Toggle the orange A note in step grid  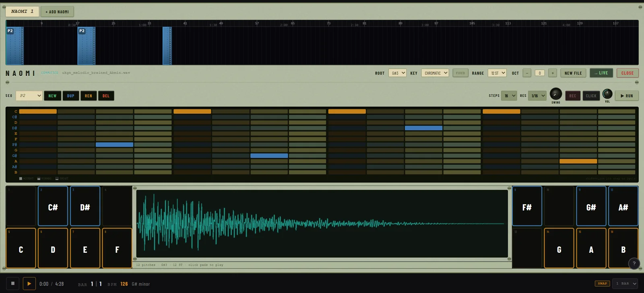578,161
